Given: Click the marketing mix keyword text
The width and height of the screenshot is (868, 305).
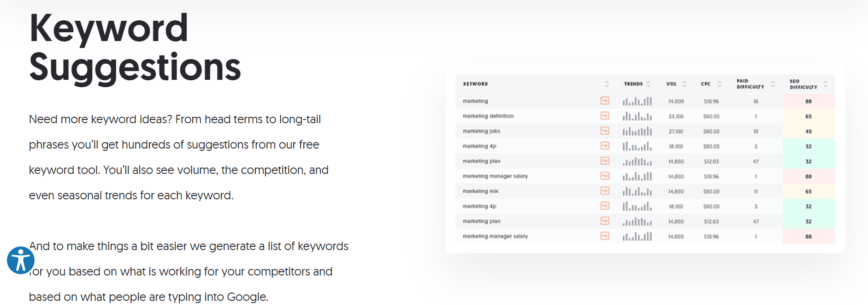Looking at the screenshot, I should click(x=480, y=191).
